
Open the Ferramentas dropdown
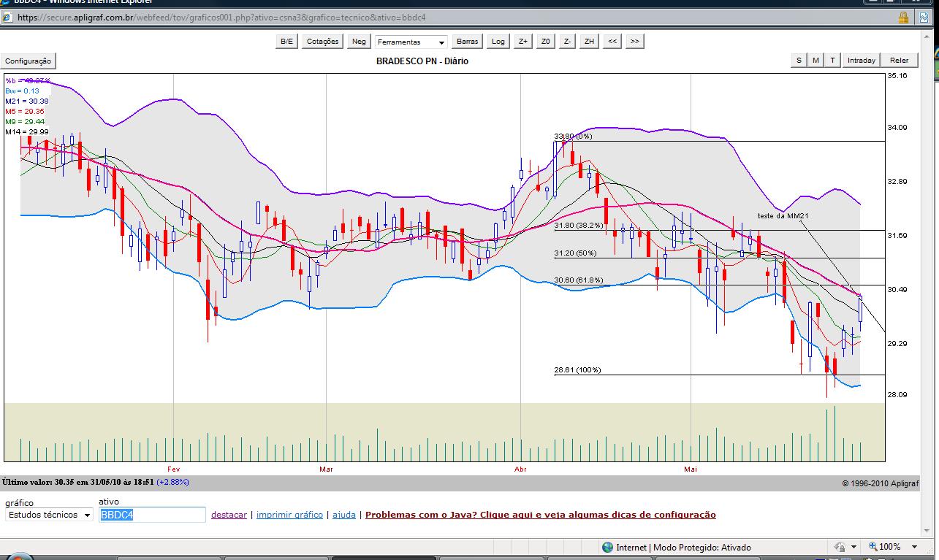[411, 42]
